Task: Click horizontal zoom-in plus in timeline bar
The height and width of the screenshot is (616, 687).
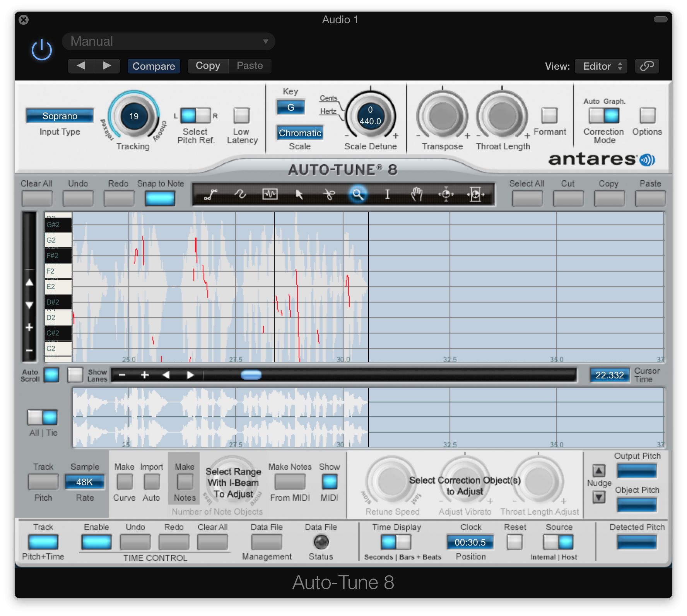Action: point(145,375)
